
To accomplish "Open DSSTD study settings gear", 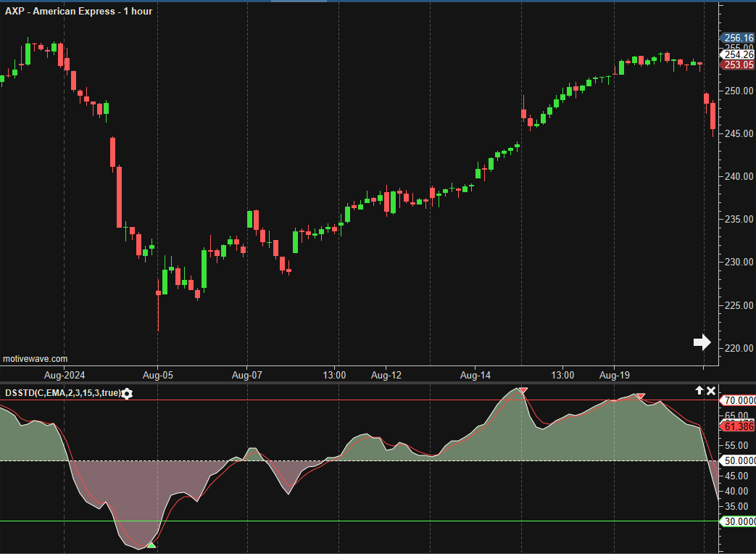I will coord(128,394).
